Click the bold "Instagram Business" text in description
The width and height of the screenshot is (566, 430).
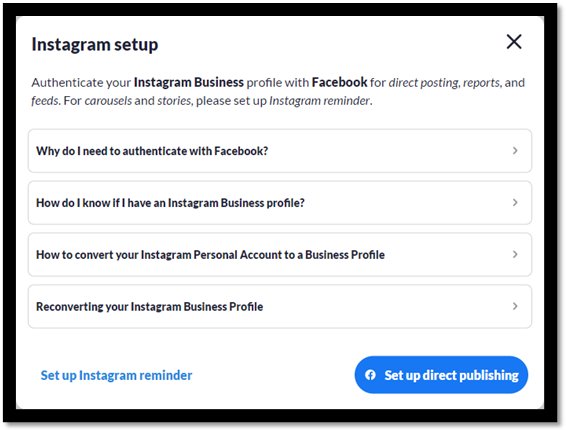(x=189, y=82)
